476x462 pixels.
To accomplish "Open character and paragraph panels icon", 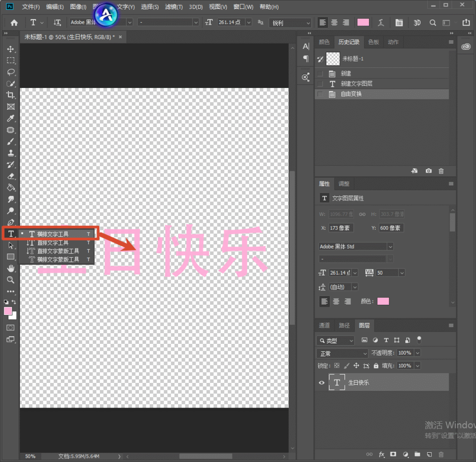I will point(399,22).
